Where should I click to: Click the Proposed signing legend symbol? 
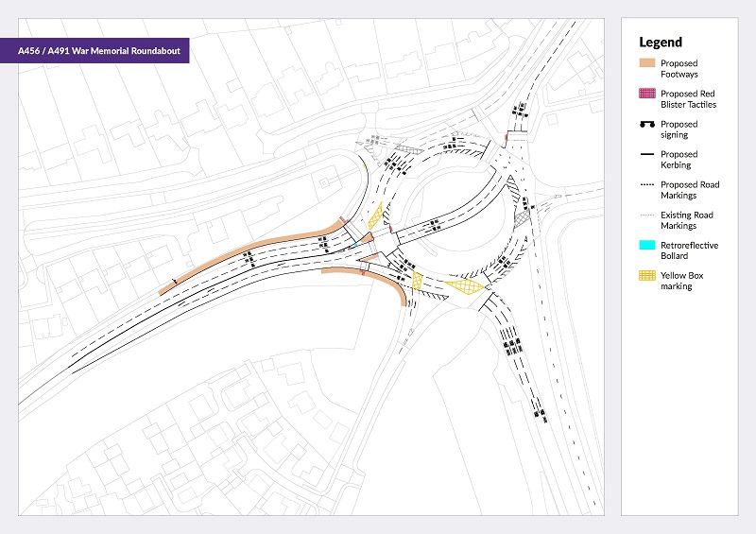pos(648,124)
